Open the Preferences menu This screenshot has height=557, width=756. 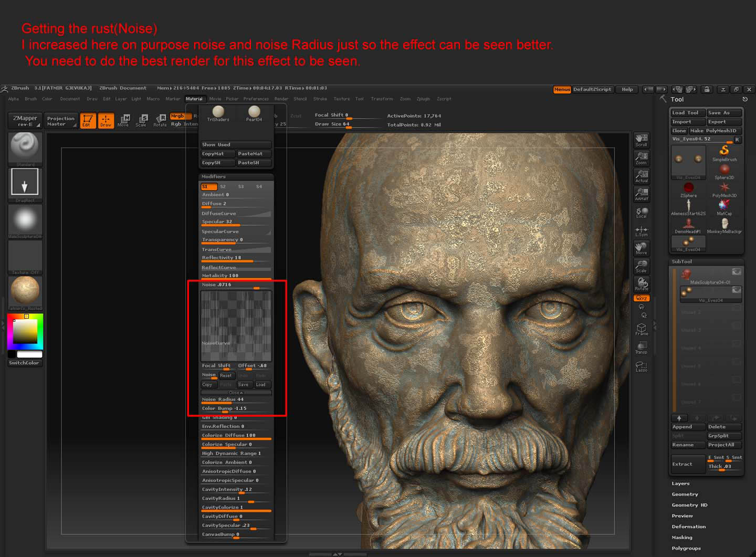click(x=256, y=99)
